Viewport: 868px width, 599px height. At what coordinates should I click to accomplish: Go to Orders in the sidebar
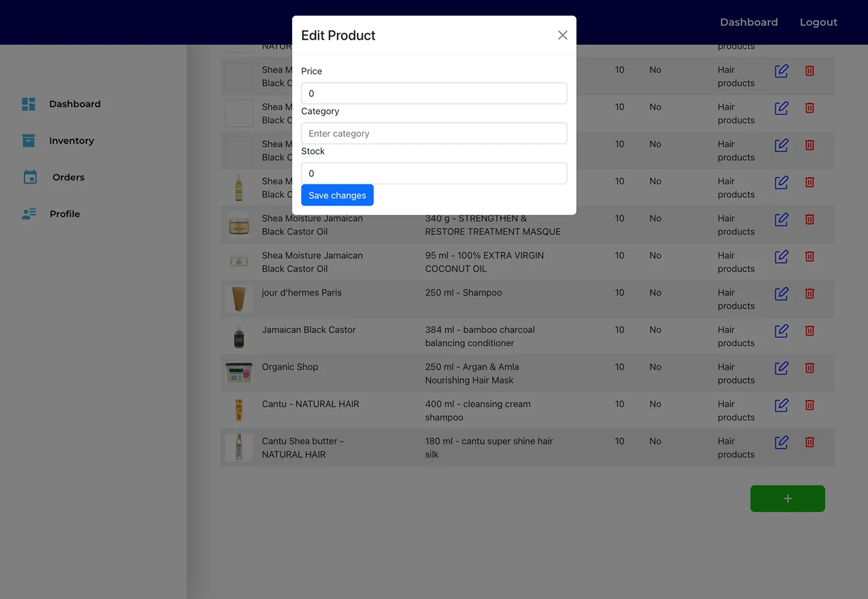point(69,177)
